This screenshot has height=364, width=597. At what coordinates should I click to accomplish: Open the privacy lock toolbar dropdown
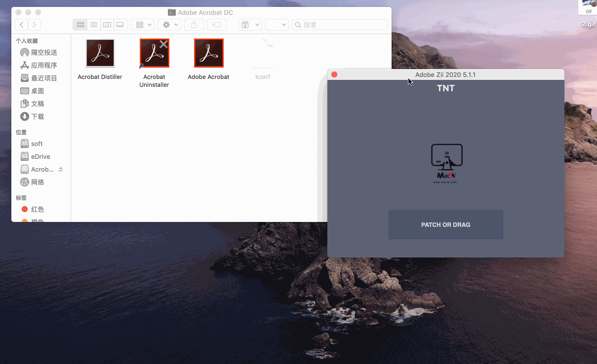[250, 25]
